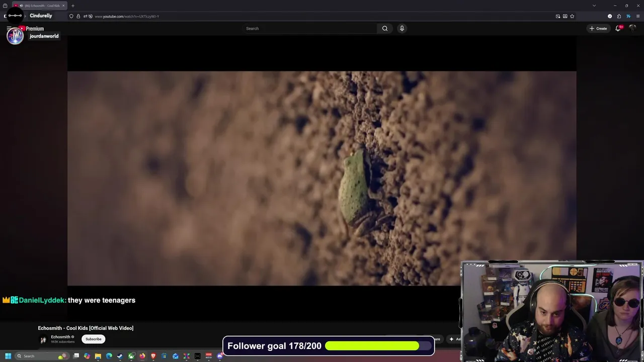Screen dimensions: 644x362
Task: Open Voicemeeter taskbar icon
Action: (x=209, y=356)
